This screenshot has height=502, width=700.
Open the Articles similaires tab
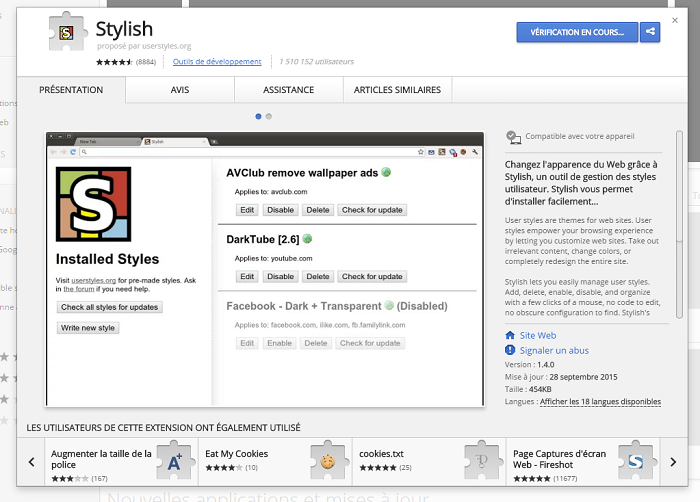click(x=397, y=90)
